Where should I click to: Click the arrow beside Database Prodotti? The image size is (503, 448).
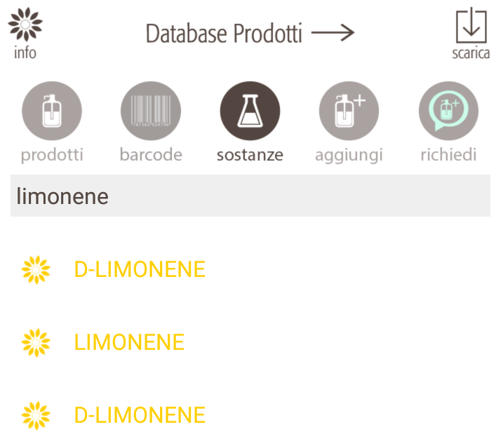tap(333, 32)
